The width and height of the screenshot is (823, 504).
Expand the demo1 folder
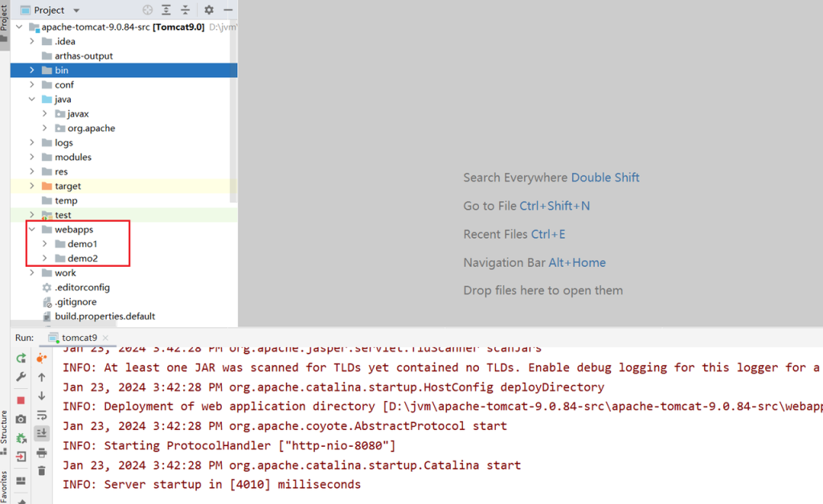45,244
